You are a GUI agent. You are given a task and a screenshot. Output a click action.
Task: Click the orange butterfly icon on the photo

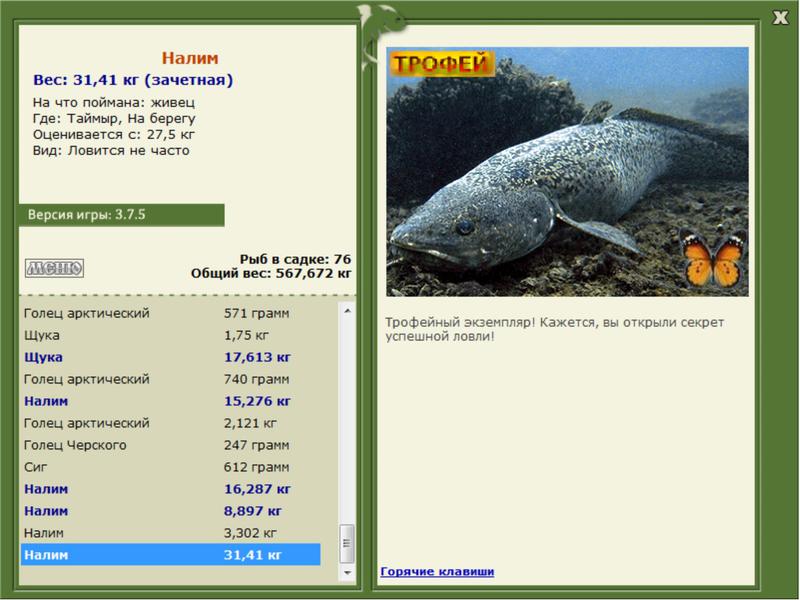[713, 258]
